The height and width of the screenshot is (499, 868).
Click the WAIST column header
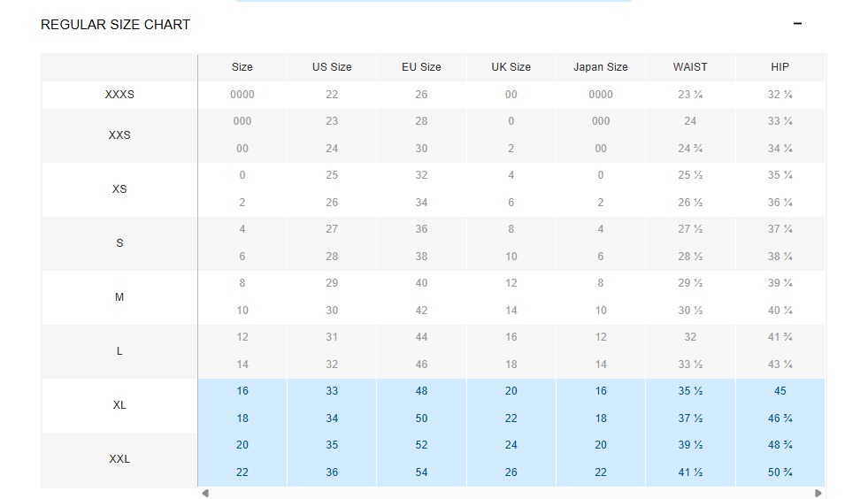coord(690,67)
